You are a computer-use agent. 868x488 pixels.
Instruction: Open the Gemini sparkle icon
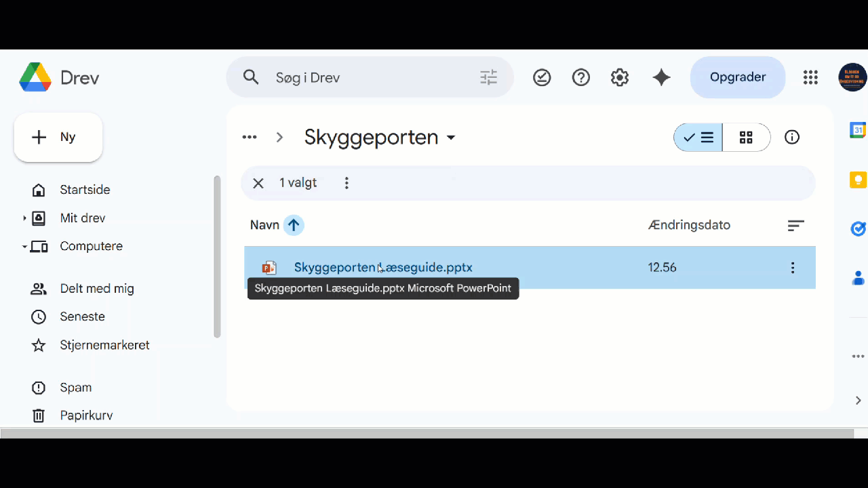coord(661,78)
